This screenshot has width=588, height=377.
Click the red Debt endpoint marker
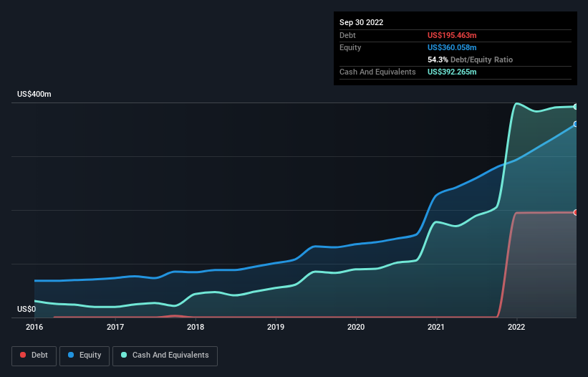click(576, 212)
